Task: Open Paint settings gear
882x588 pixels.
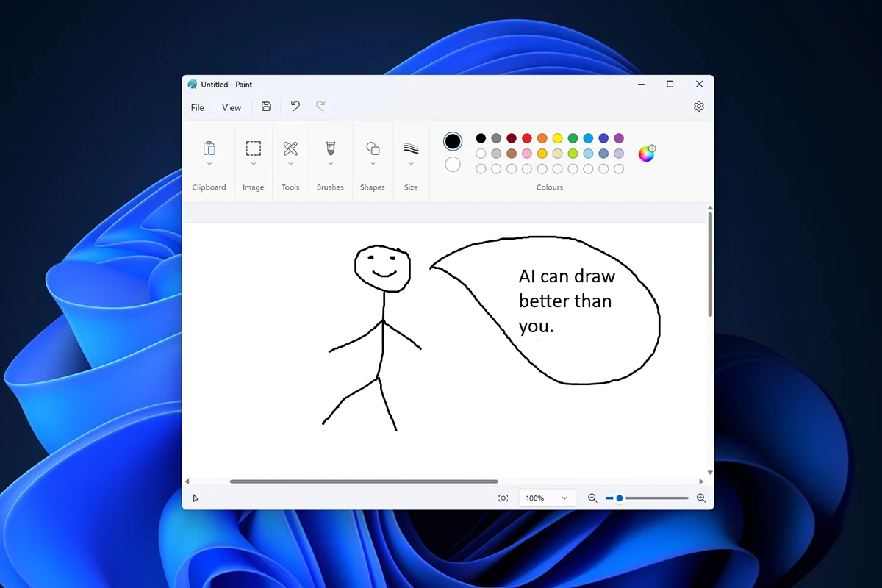Action: click(698, 107)
